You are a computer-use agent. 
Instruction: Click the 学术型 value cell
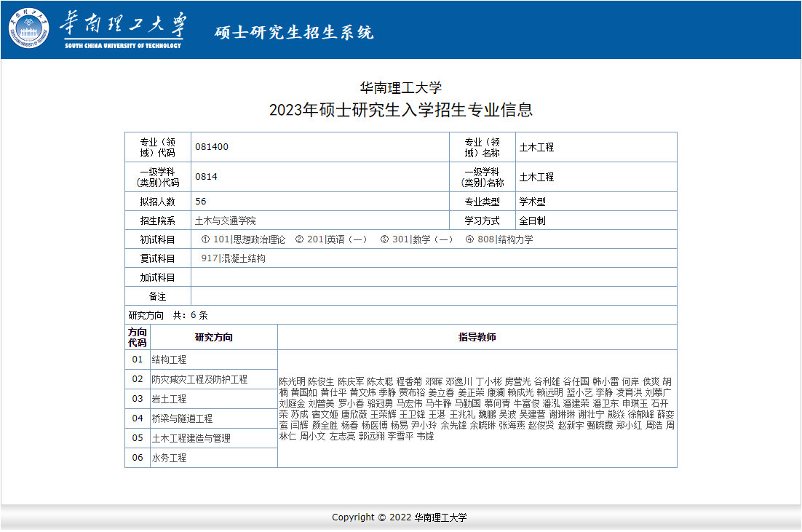click(x=596, y=202)
